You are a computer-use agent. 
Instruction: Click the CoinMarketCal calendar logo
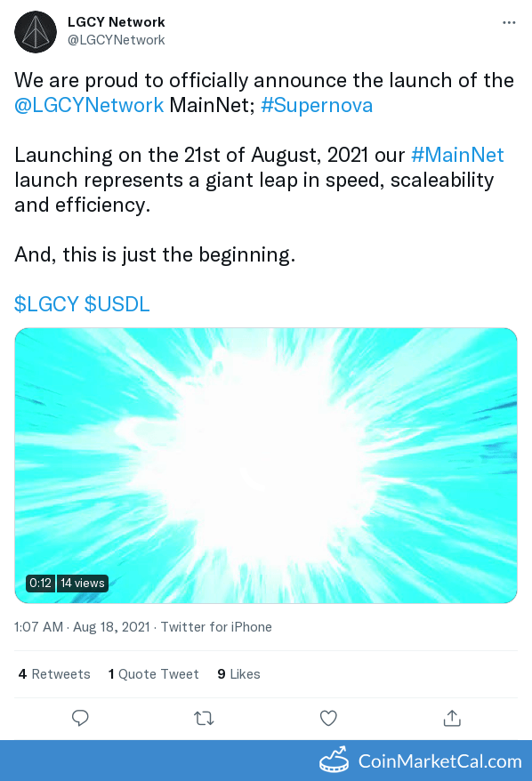[x=334, y=761]
